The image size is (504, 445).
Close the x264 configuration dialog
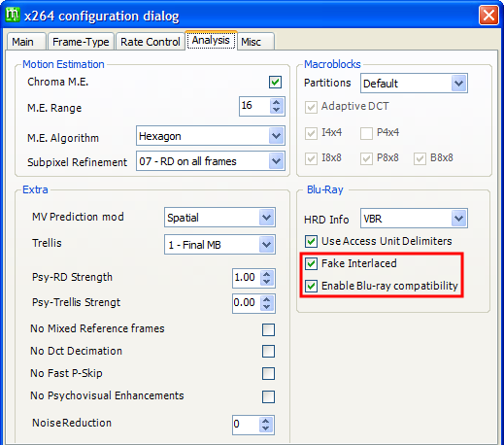[488, 15]
